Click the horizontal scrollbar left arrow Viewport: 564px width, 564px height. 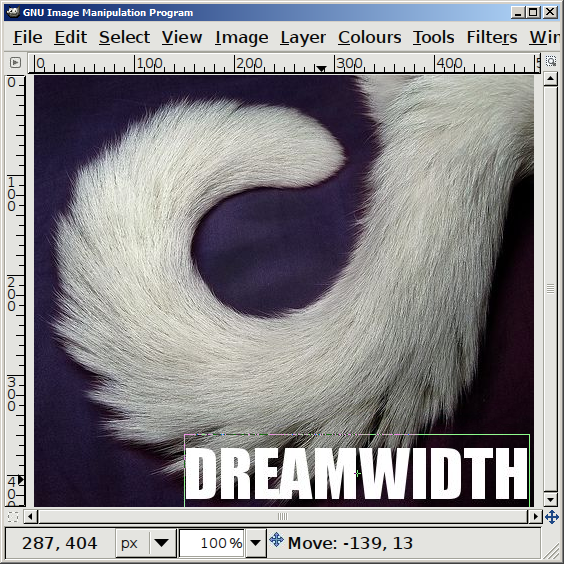[30, 517]
